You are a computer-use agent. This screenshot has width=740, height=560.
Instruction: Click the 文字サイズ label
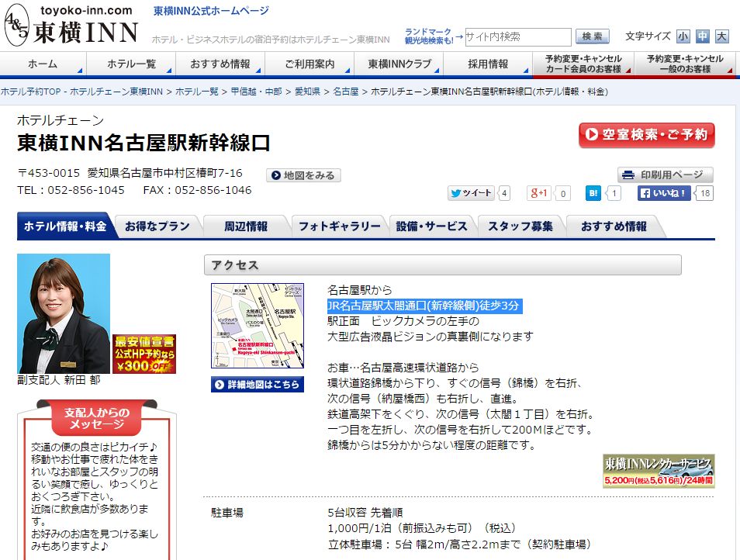point(648,36)
